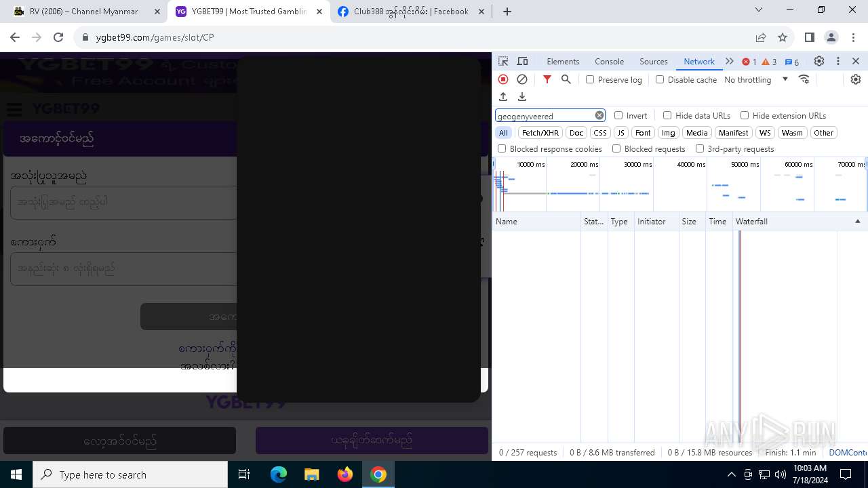
Task: Filter requests by Fetch/XHR
Action: point(540,133)
